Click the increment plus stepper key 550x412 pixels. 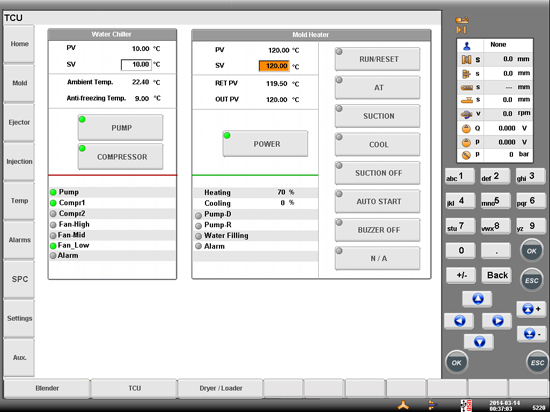(531, 309)
